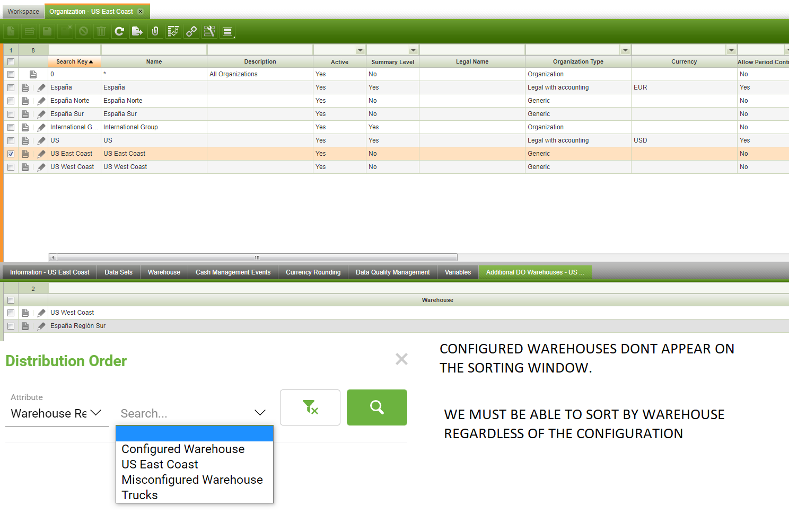Click the Delete trash can toolbar icon

click(101, 31)
